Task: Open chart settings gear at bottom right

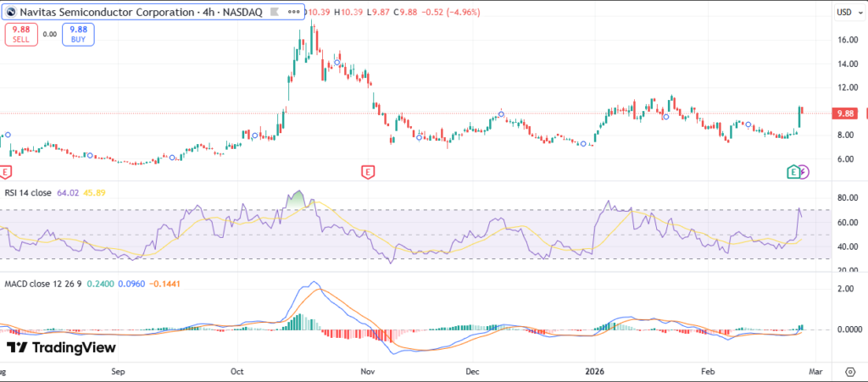Action: point(849,371)
